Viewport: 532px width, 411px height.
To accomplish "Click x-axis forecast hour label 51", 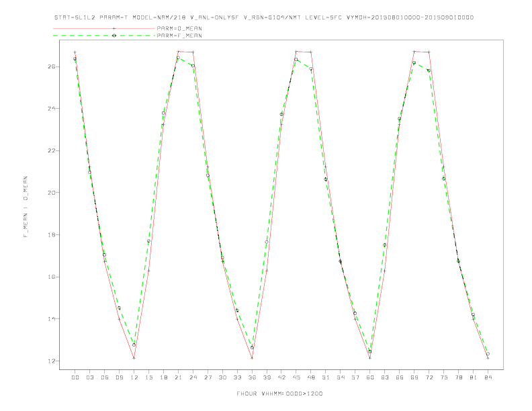I will (326, 377).
